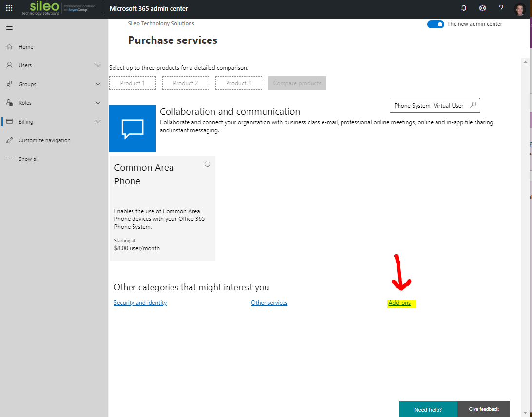Click the Other categories that might interest you heading

(191, 287)
